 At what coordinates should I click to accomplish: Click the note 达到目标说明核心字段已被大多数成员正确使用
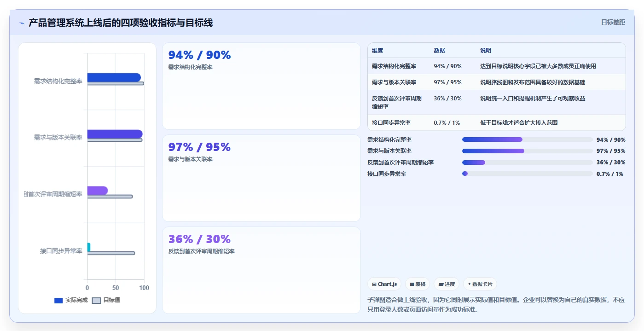tap(538, 66)
